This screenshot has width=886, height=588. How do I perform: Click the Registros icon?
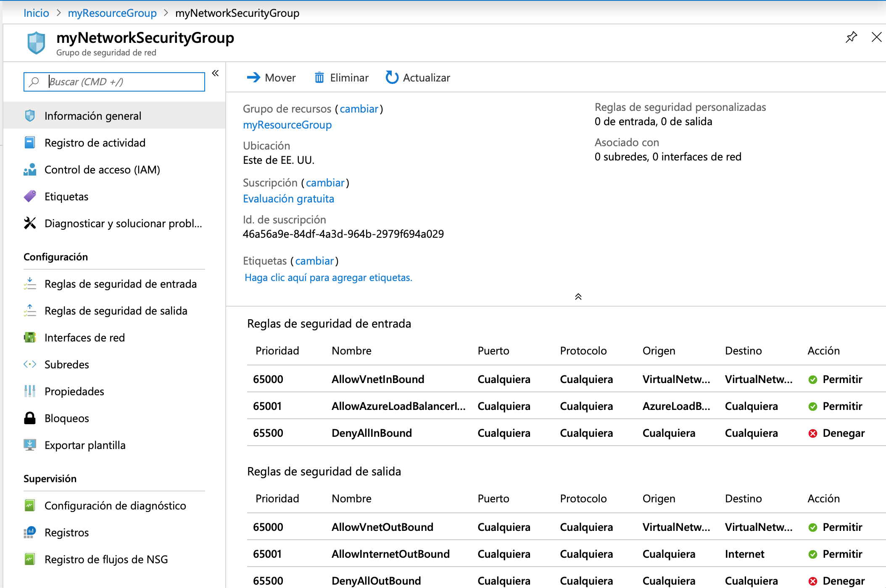30,532
